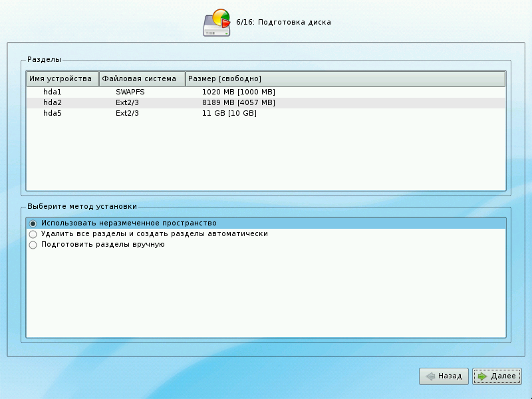Click the disk pie-chart icon in header
Image resolution: width=532 pixels, height=399 pixels.
point(217,23)
